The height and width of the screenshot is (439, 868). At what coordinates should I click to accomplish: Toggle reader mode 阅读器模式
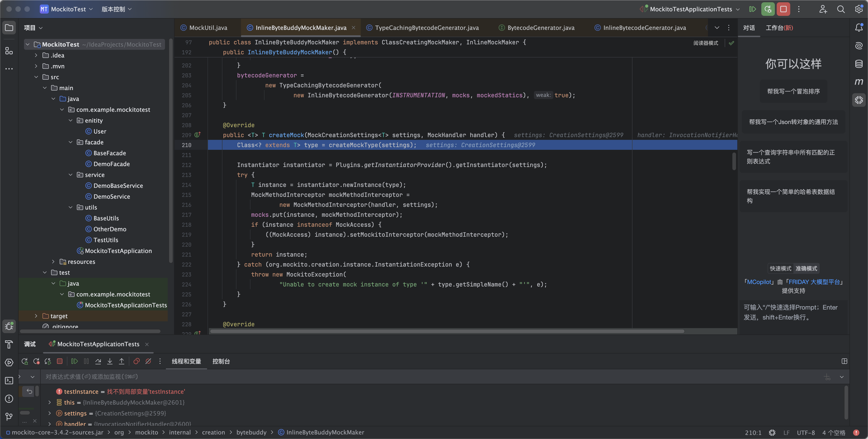(x=705, y=43)
